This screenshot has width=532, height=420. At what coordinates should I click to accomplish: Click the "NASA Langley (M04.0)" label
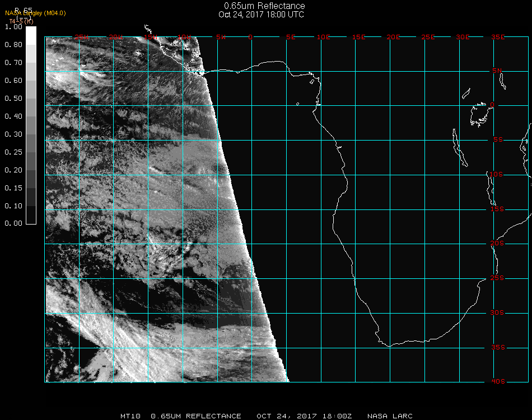[x=35, y=13]
